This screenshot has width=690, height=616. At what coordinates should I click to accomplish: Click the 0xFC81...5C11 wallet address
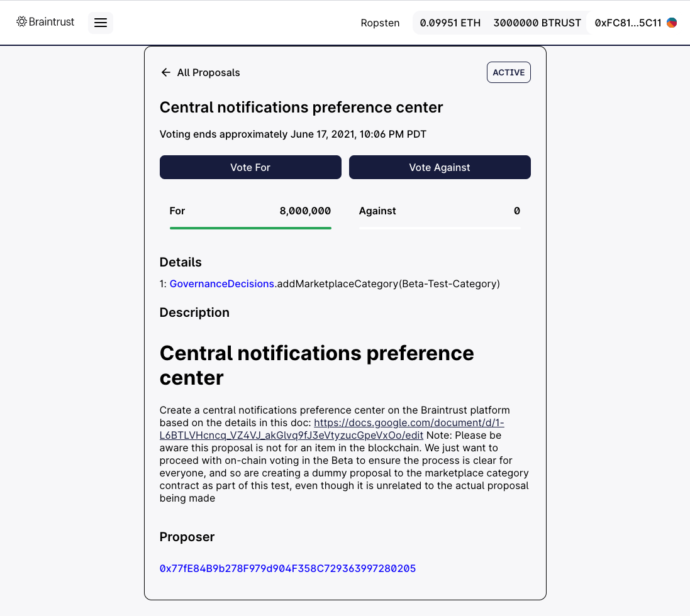click(x=628, y=23)
